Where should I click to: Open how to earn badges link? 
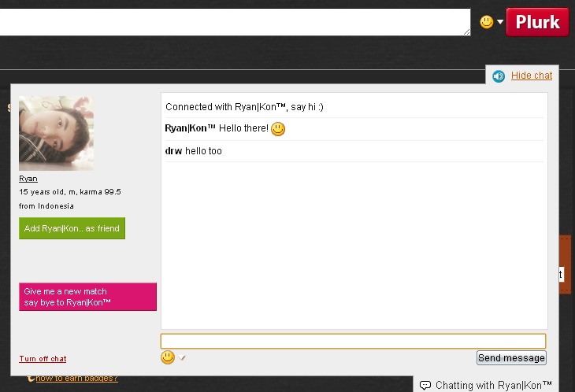[x=76, y=378]
